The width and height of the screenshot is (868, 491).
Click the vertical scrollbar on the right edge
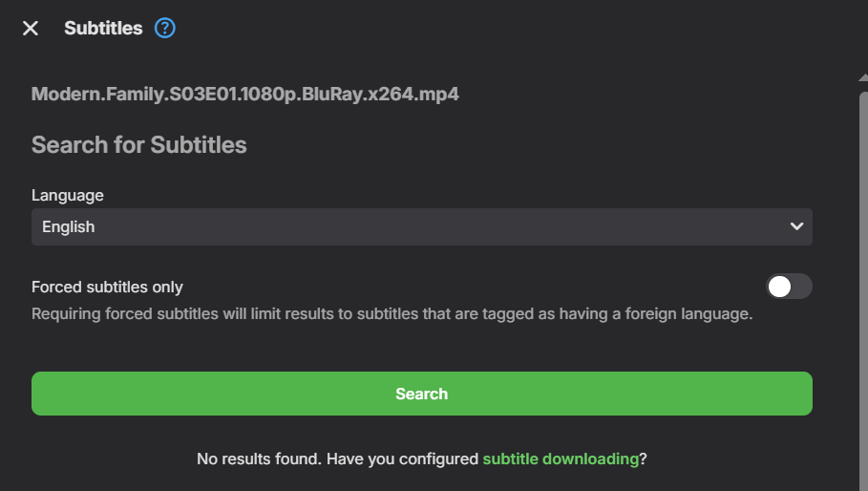(x=863, y=287)
